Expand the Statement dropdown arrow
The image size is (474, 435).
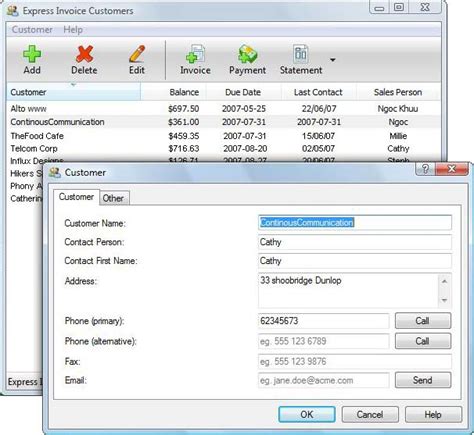[333, 60]
